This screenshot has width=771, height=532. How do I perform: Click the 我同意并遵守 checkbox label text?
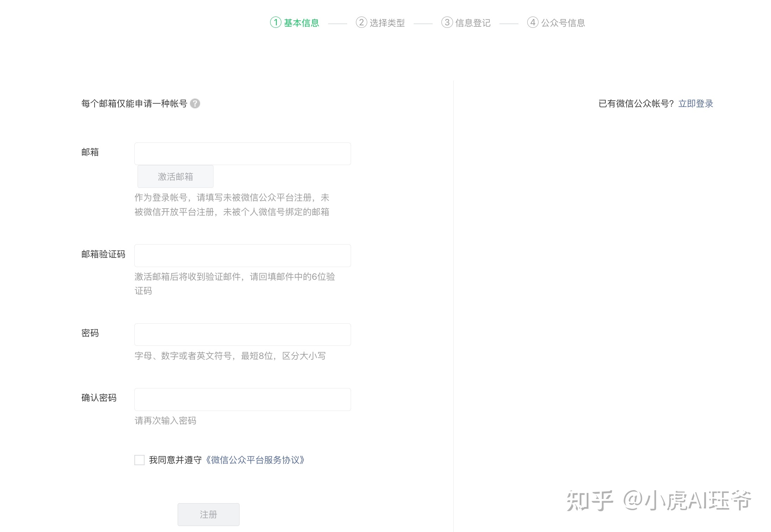(x=175, y=460)
